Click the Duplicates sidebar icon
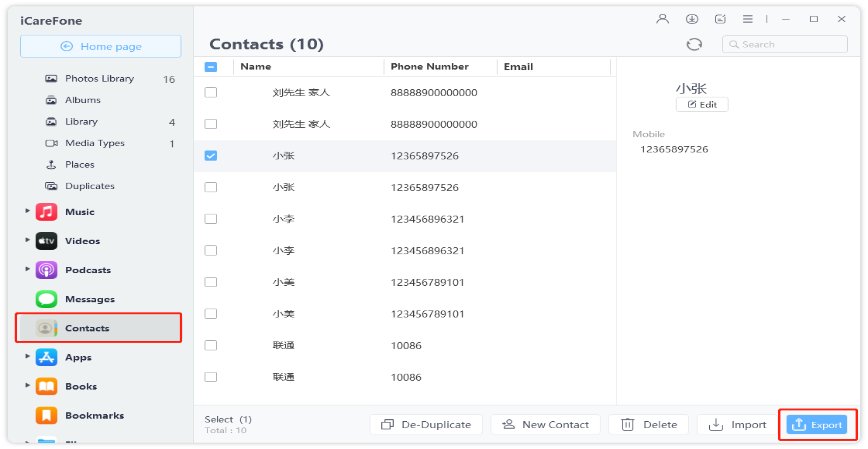868x449 pixels. [51, 186]
